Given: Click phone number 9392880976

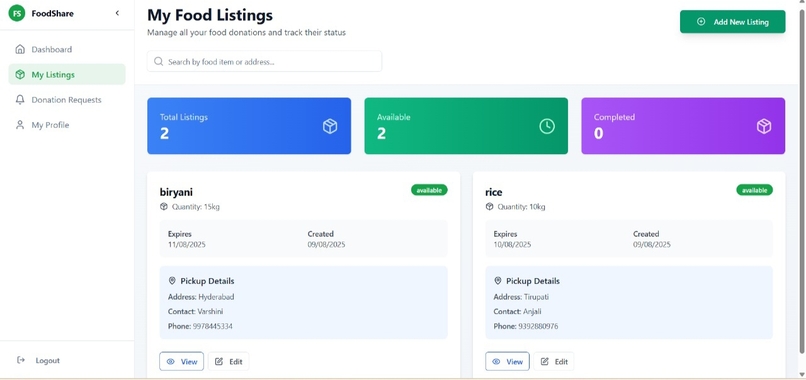Looking at the screenshot, I should (x=538, y=326).
